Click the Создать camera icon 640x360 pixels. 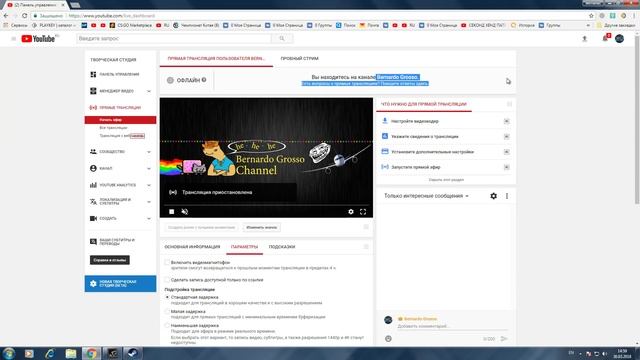point(93,218)
